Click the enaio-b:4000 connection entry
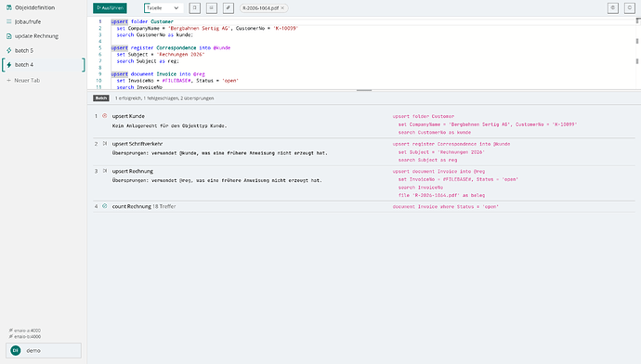This screenshot has width=641, height=364. click(24, 337)
